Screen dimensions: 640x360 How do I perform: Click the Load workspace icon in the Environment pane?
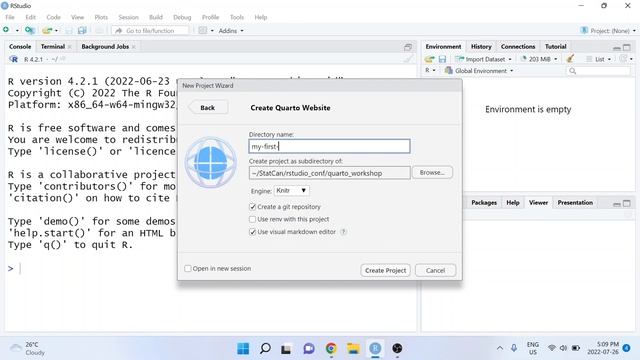point(429,59)
